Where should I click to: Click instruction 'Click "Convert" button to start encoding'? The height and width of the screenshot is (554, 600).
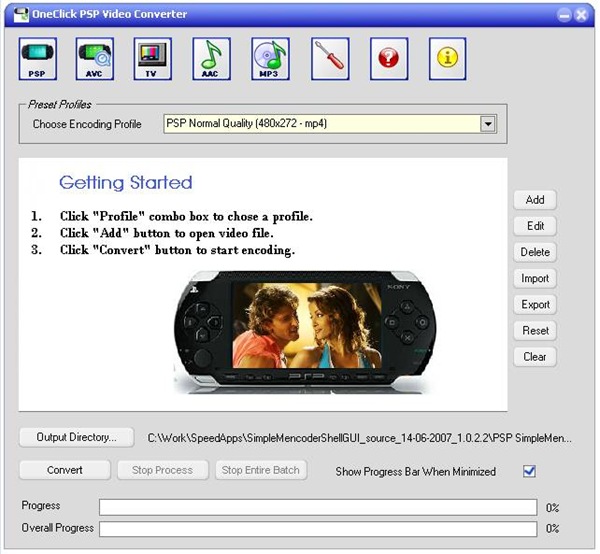click(x=178, y=250)
